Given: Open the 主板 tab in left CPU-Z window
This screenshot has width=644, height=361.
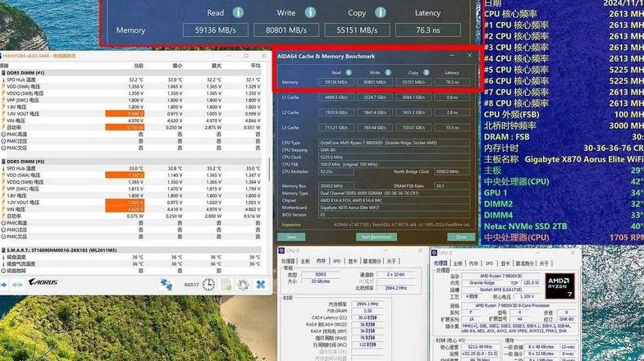Looking at the screenshot, I should pyautogui.click(x=305, y=261).
